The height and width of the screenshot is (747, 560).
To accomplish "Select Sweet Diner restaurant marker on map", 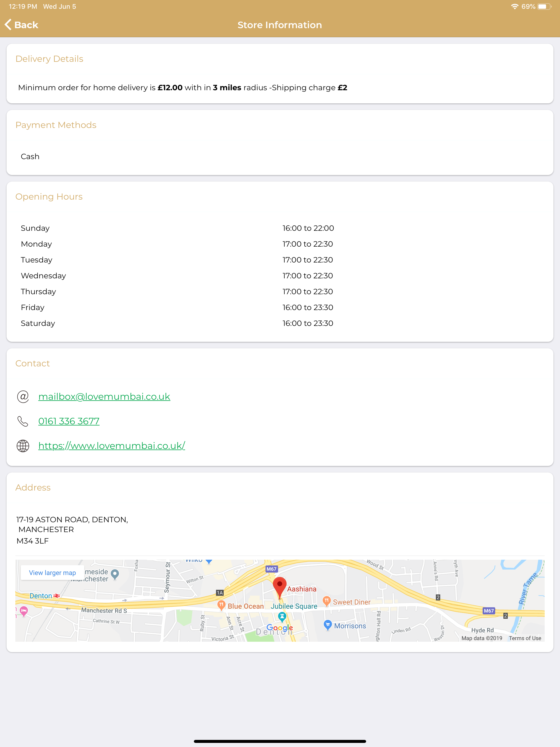I will coord(326,602).
